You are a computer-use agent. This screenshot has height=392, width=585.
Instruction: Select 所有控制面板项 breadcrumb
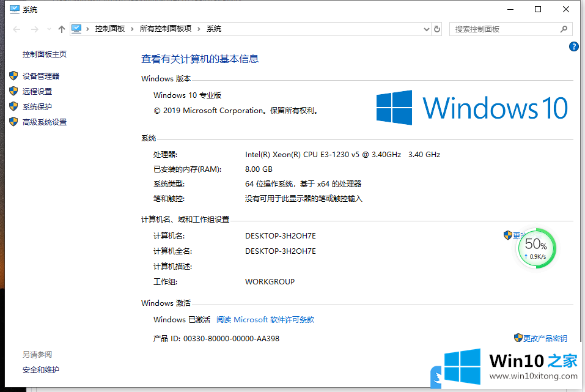click(x=165, y=29)
